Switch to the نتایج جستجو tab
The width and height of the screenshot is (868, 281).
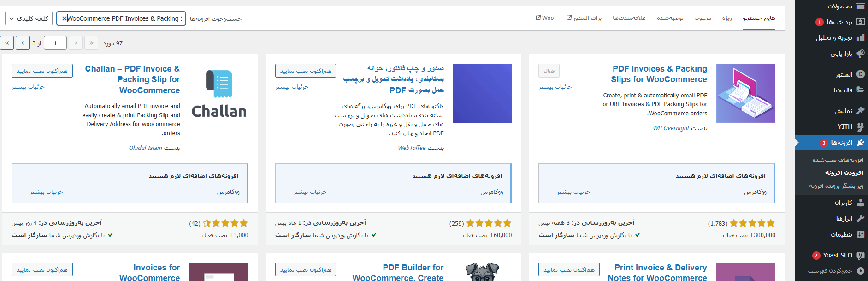[x=759, y=18]
